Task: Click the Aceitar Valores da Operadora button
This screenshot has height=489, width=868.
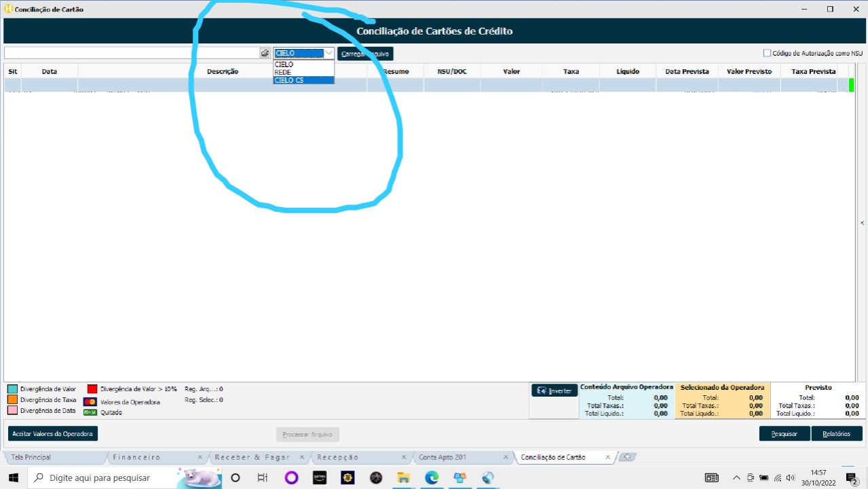Action: click(x=53, y=433)
